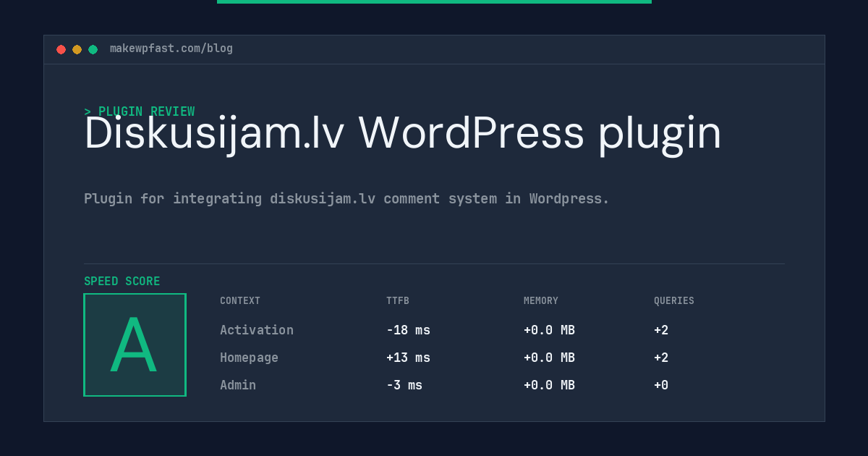
Task: Click the green window dot
Action: tap(93, 49)
